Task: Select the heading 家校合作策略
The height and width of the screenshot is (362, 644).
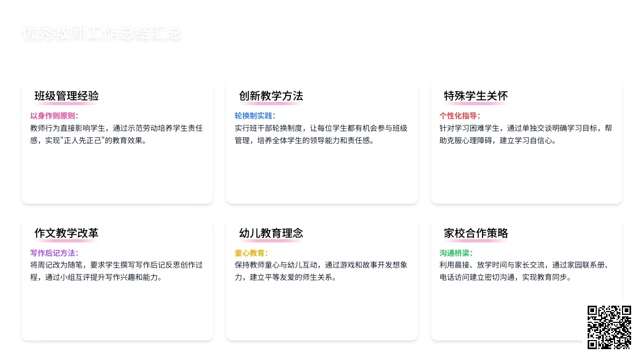Action: pyautogui.click(x=476, y=233)
